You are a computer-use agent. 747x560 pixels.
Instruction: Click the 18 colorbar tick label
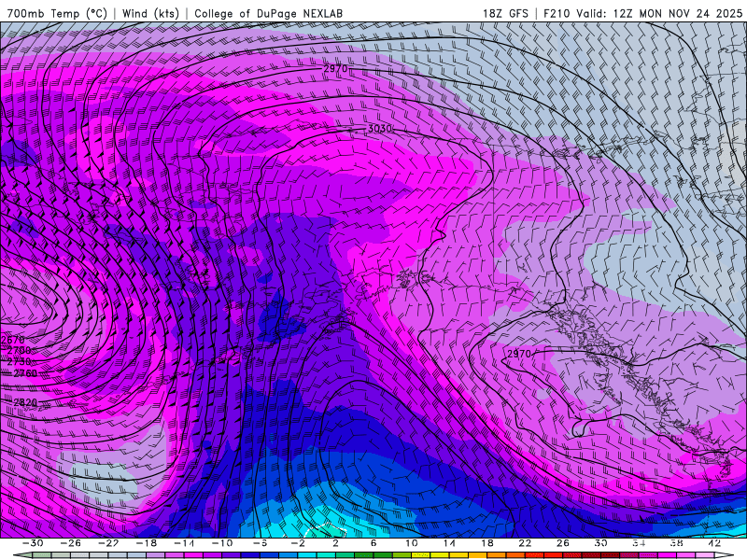[x=486, y=543]
